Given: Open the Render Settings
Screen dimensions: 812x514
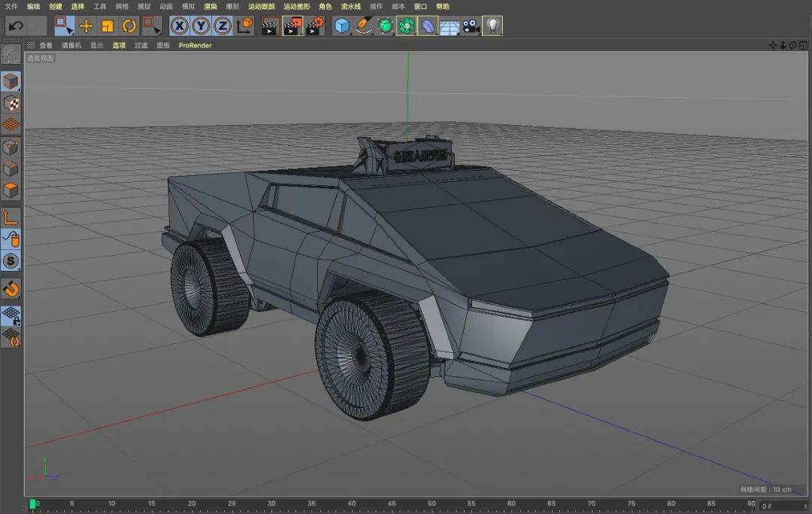Looking at the screenshot, I should [x=314, y=26].
